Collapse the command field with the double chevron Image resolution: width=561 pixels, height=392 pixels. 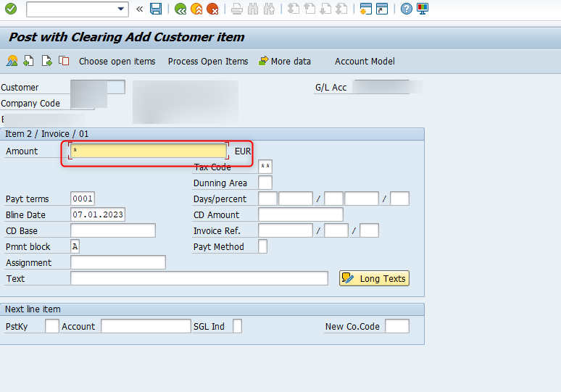click(x=140, y=9)
